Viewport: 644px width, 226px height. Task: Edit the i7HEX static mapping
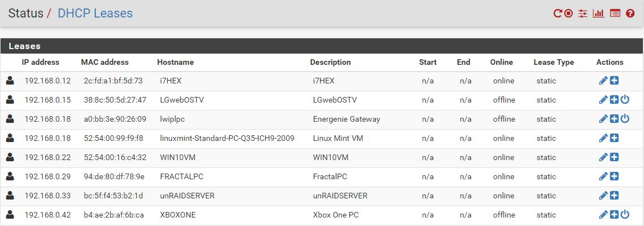click(603, 81)
